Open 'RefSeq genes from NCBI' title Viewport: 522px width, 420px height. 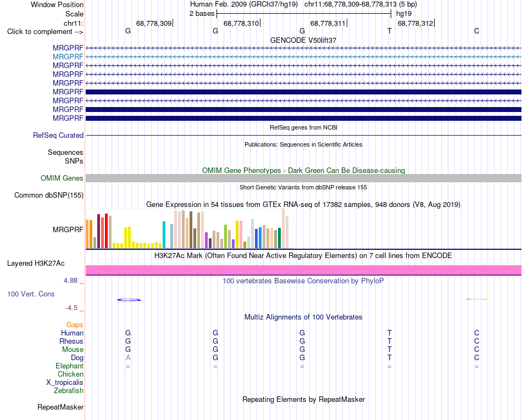point(304,127)
